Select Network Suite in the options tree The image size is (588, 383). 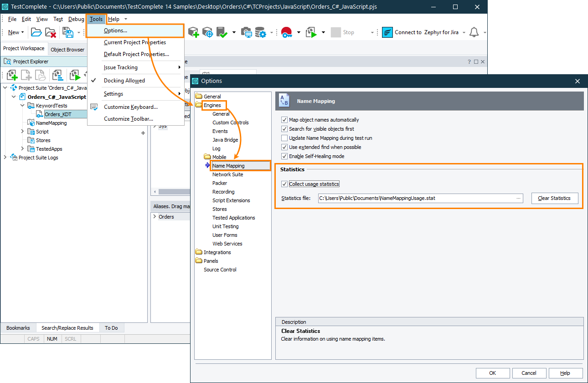pyautogui.click(x=227, y=174)
